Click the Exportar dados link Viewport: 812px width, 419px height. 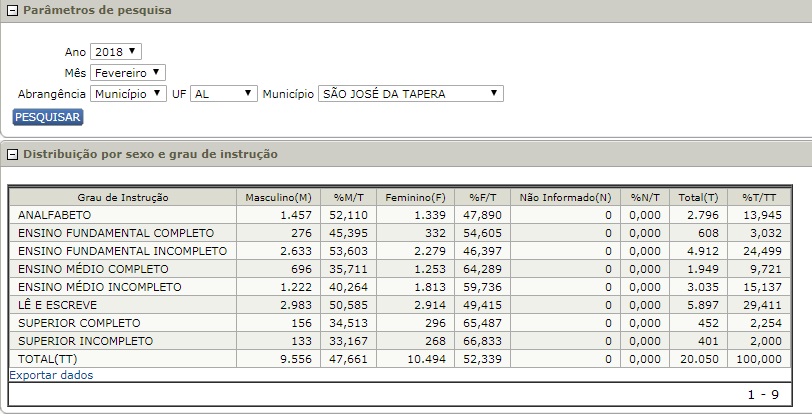point(51,376)
